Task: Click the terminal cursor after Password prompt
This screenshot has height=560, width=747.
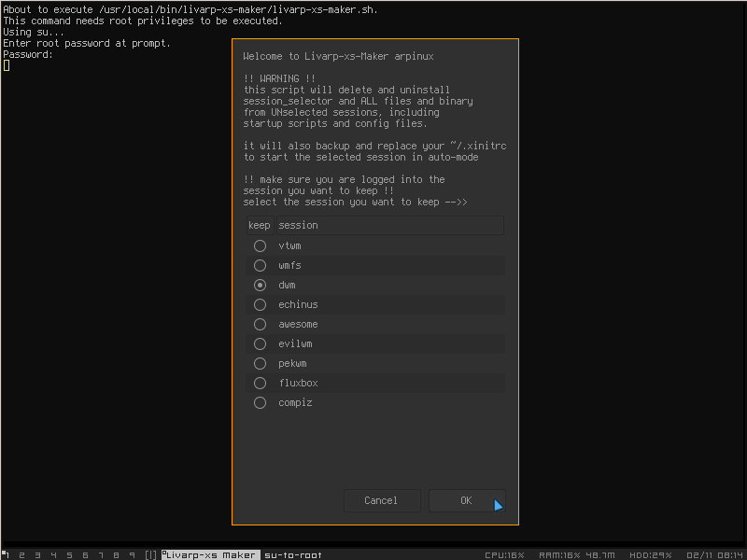Action: pos(7,65)
